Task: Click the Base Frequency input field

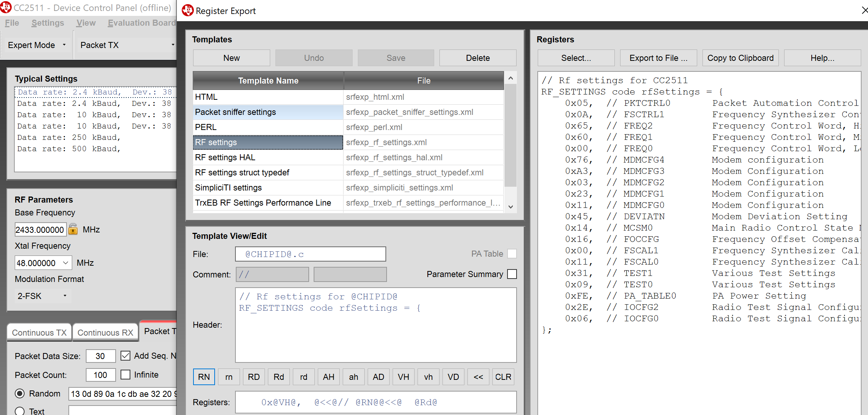Action: pos(40,229)
